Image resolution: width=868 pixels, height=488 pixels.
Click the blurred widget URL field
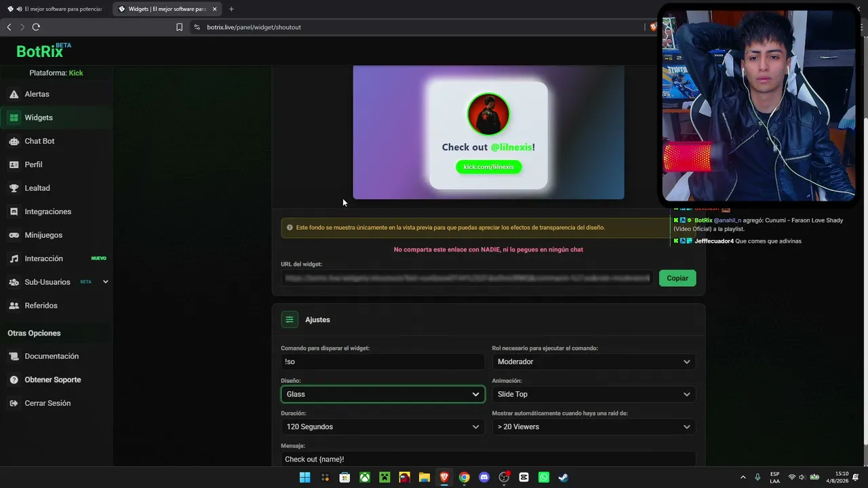467,278
